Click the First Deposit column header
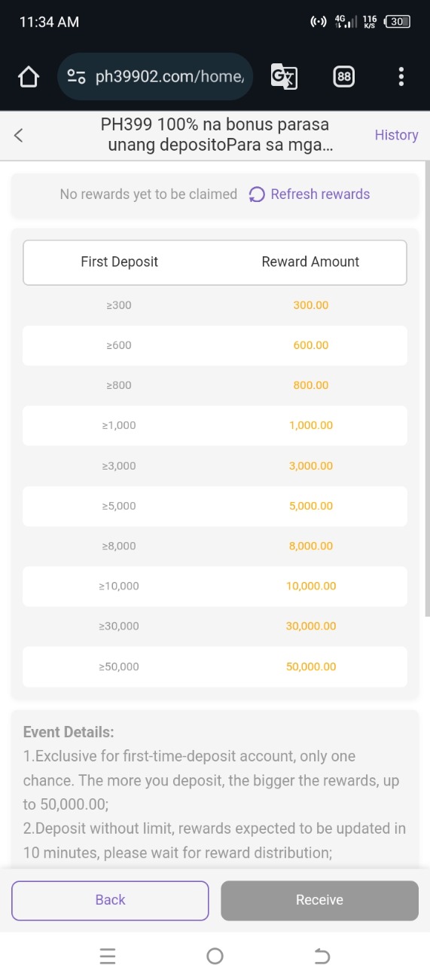 click(x=119, y=262)
